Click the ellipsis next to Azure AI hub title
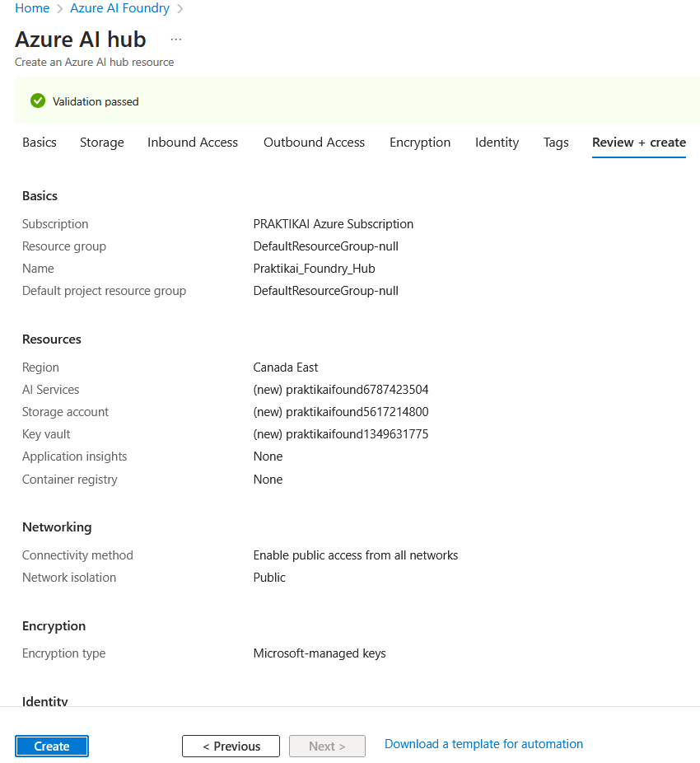 [175, 39]
